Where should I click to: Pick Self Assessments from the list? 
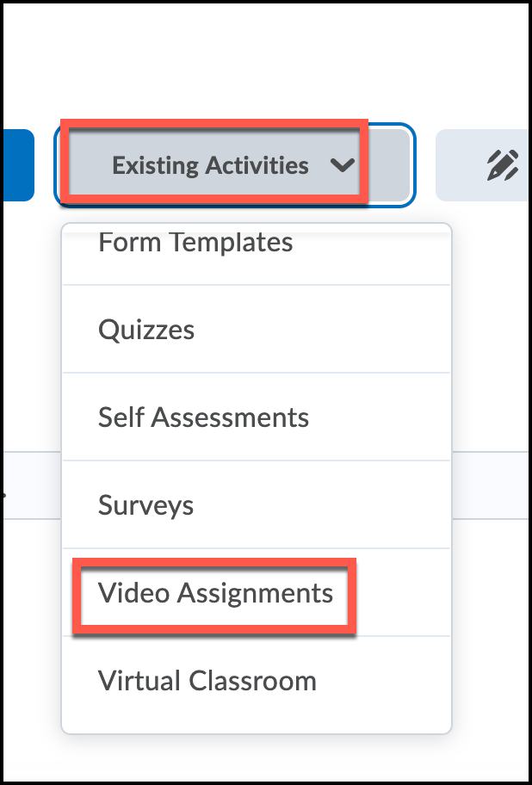[x=203, y=417]
